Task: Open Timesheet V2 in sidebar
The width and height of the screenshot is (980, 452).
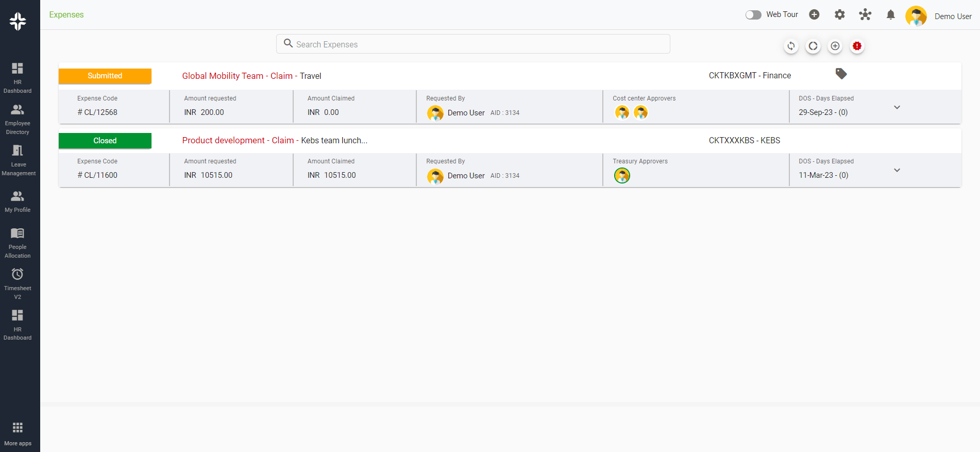Action: coord(18,283)
